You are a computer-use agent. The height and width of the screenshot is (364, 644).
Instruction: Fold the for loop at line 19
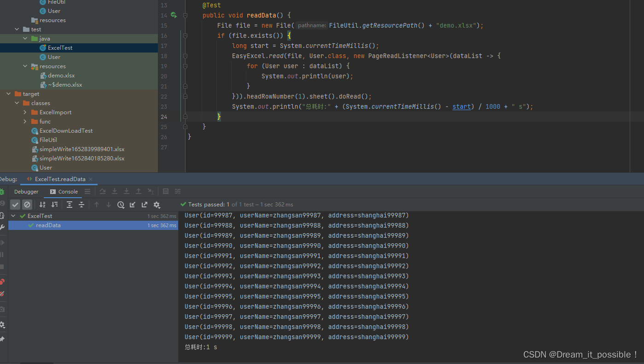[185, 66]
